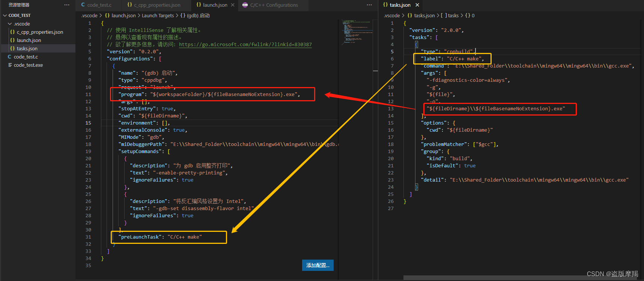Image resolution: width=644 pixels, height=281 pixels.
Task: Click the "externalConsole": true line
Action: pyautogui.click(x=153, y=130)
